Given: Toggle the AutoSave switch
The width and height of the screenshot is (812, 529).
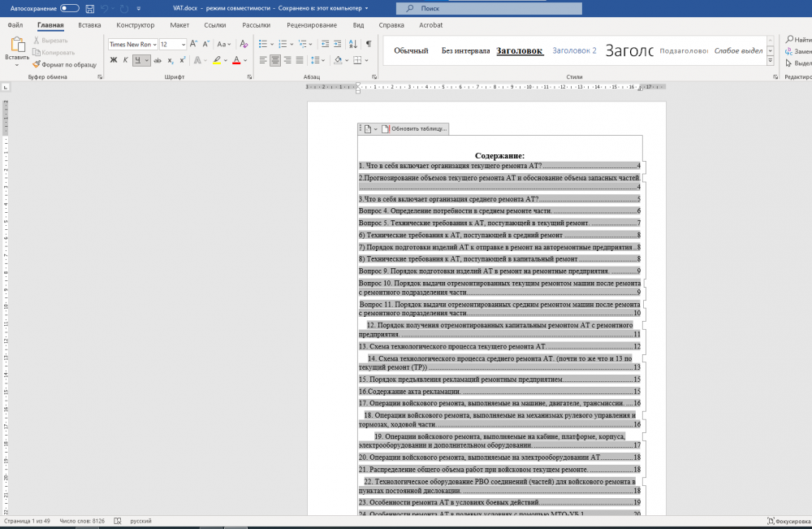Looking at the screenshot, I should pos(69,8).
